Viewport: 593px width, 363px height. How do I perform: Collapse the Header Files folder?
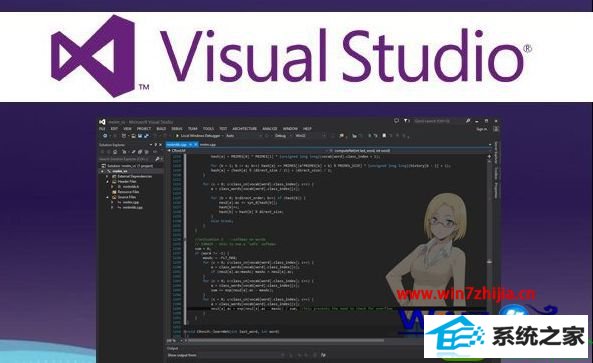(x=107, y=182)
